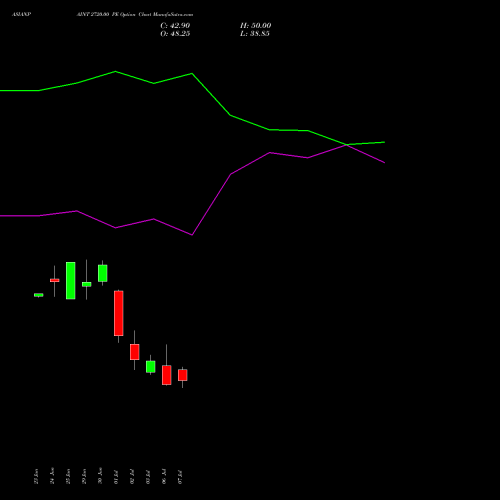500x500 pixels.
Task: Click the close value C: 42.90
Action: 175,26
